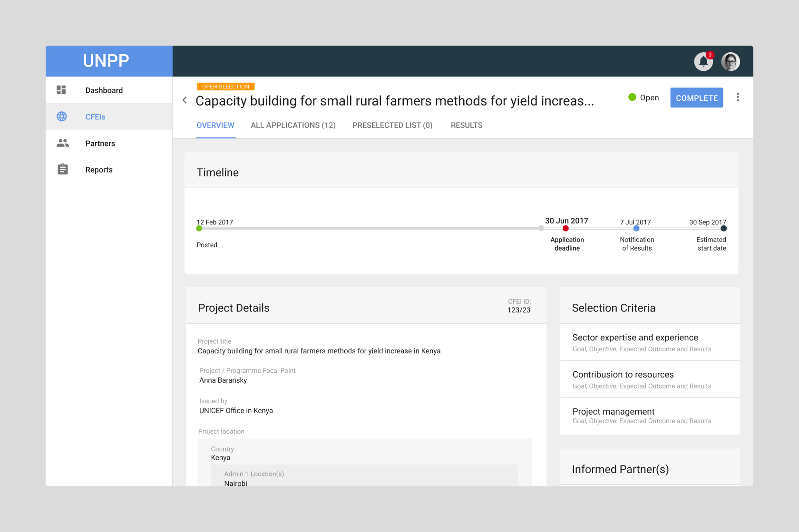The height and width of the screenshot is (532, 799).
Task: Click the grey current-progress timeline dot
Action: click(541, 228)
